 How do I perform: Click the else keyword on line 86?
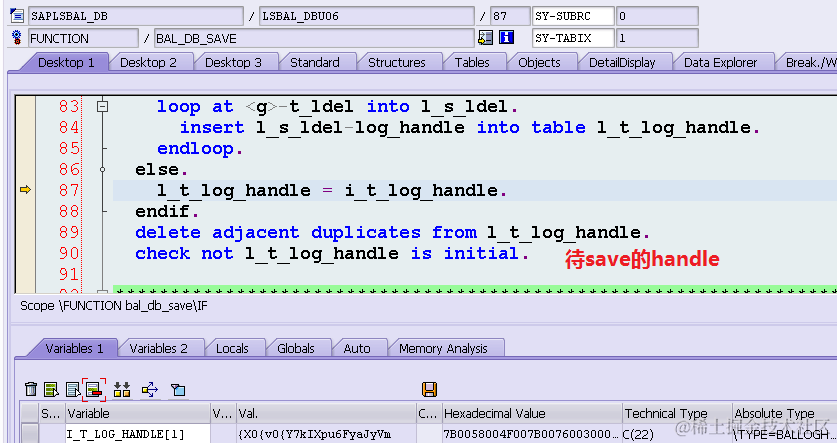point(161,170)
